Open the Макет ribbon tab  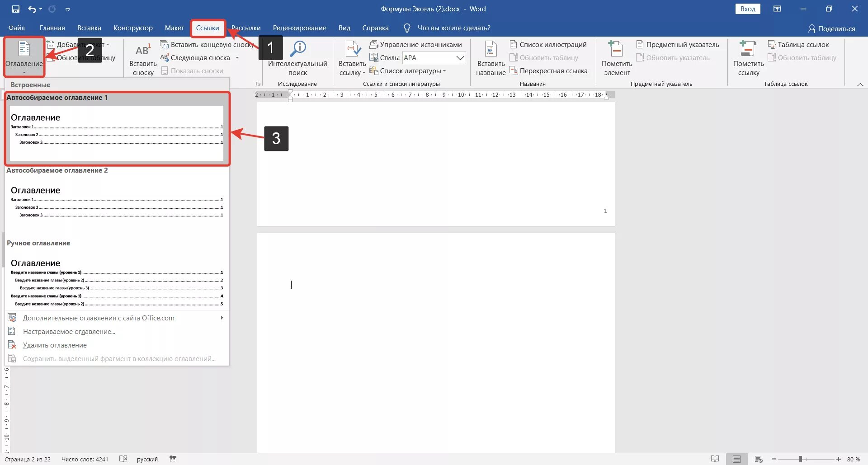click(x=174, y=28)
